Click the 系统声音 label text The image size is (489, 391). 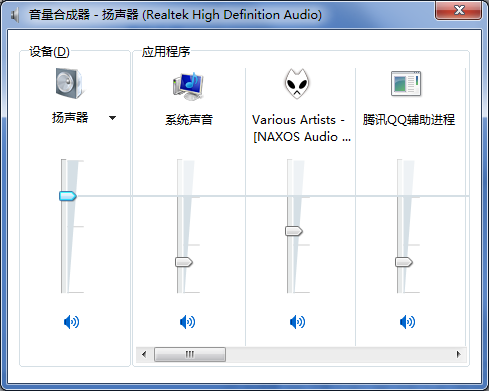point(189,120)
